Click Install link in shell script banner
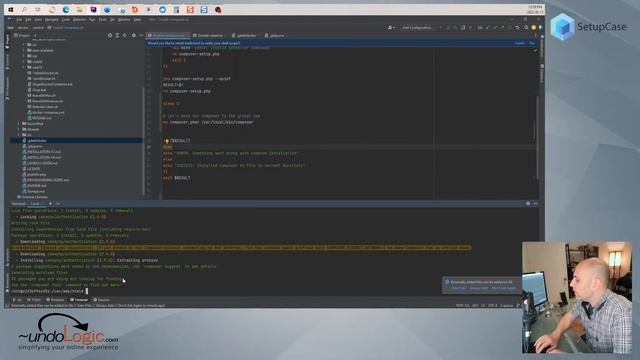 (519, 43)
